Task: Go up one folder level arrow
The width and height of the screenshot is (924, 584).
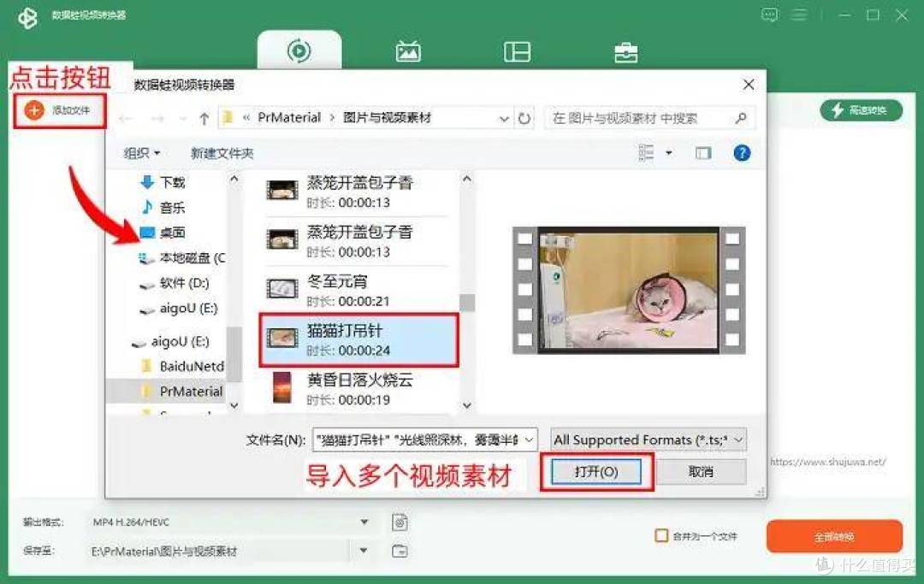Action: tap(204, 118)
